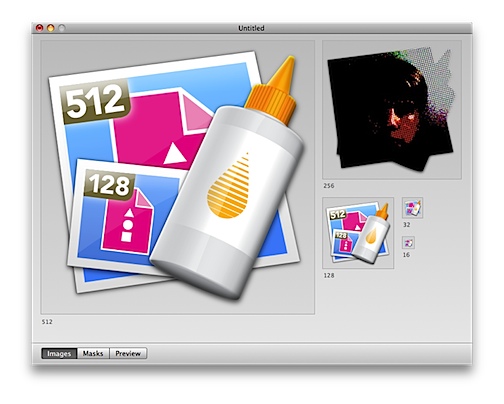Switch to the Images tab

click(59, 353)
